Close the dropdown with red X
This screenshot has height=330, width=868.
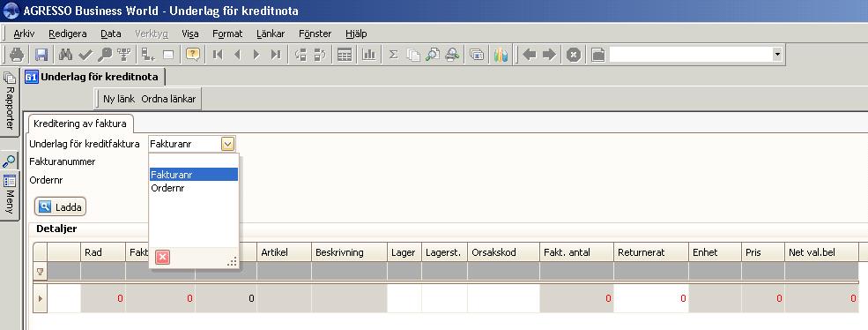(163, 258)
